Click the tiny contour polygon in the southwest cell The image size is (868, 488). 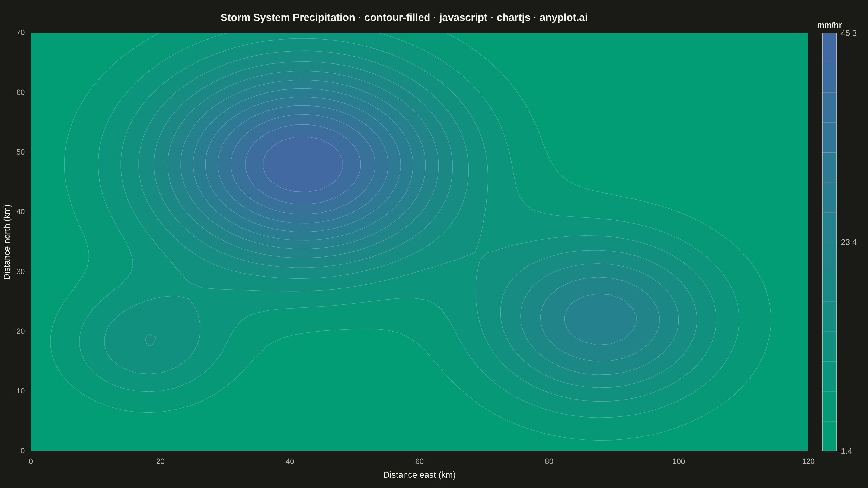coord(150,340)
